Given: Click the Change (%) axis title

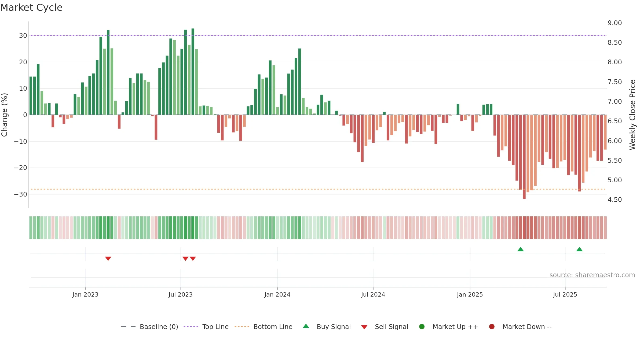Looking at the screenshot, I should 4,115.
